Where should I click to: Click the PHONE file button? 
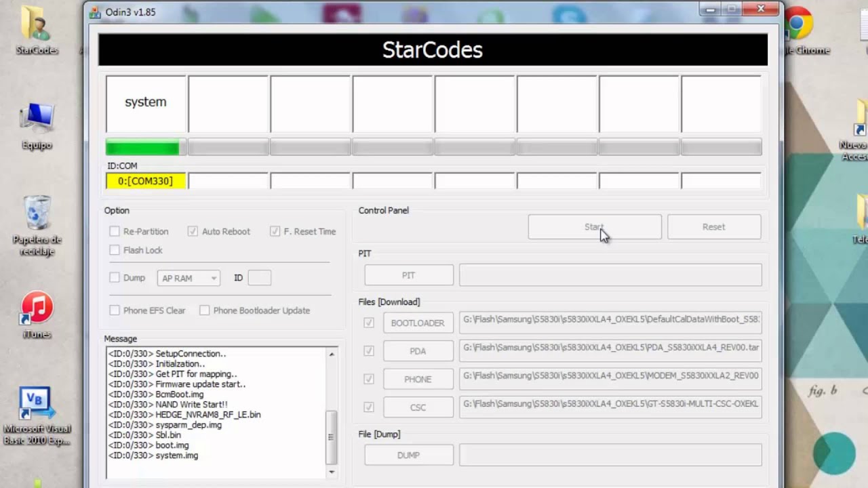pyautogui.click(x=418, y=380)
